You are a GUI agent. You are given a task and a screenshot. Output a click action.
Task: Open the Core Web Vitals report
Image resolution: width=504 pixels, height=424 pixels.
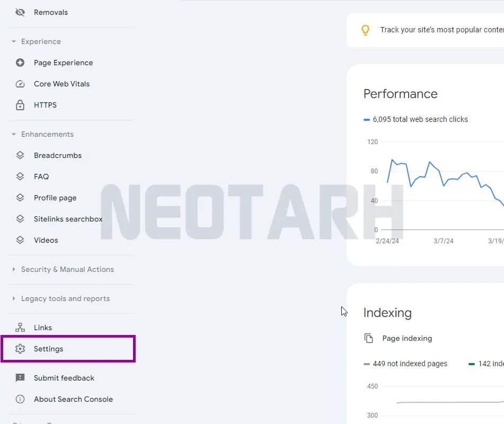tap(61, 84)
